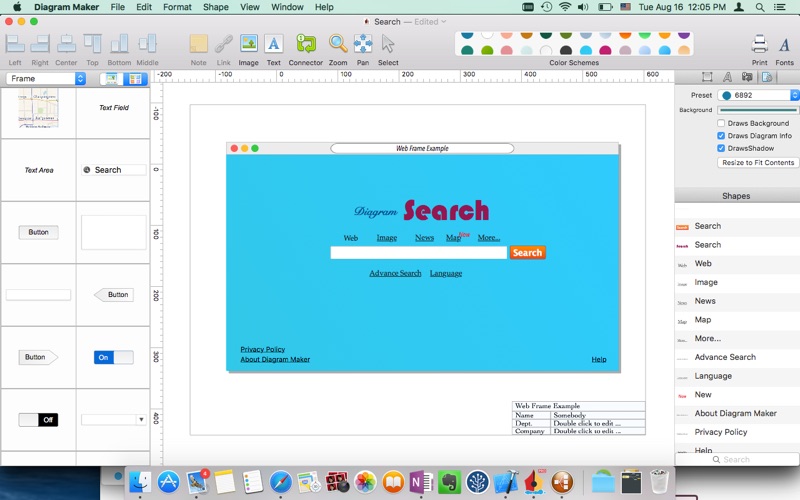Select the blue On switch shape
This screenshot has height=500, width=800.
click(113, 357)
